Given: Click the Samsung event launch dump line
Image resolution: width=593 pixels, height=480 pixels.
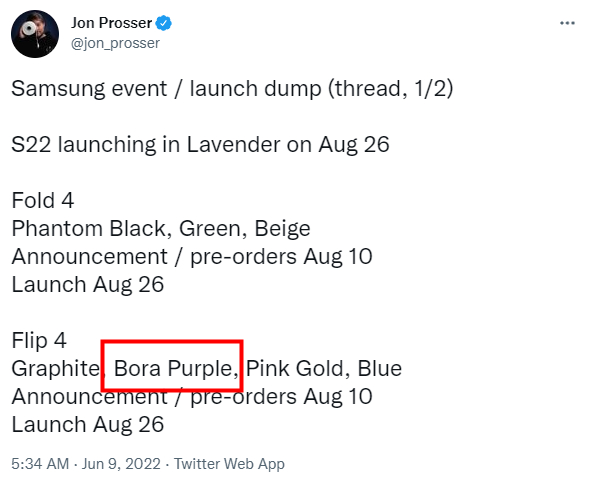Looking at the screenshot, I should (232, 89).
